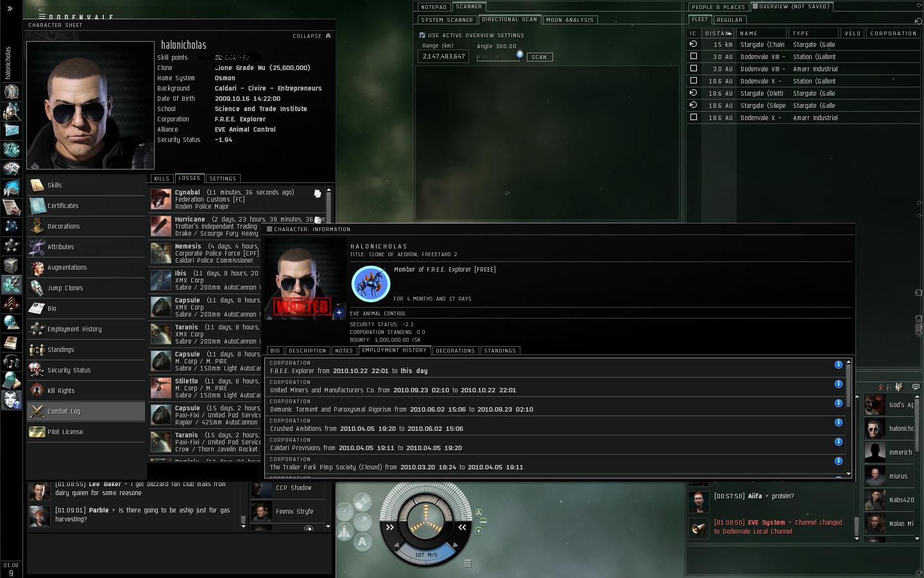Open the Employment History entry in the character sheet list
924x578 pixels.
(x=86, y=329)
